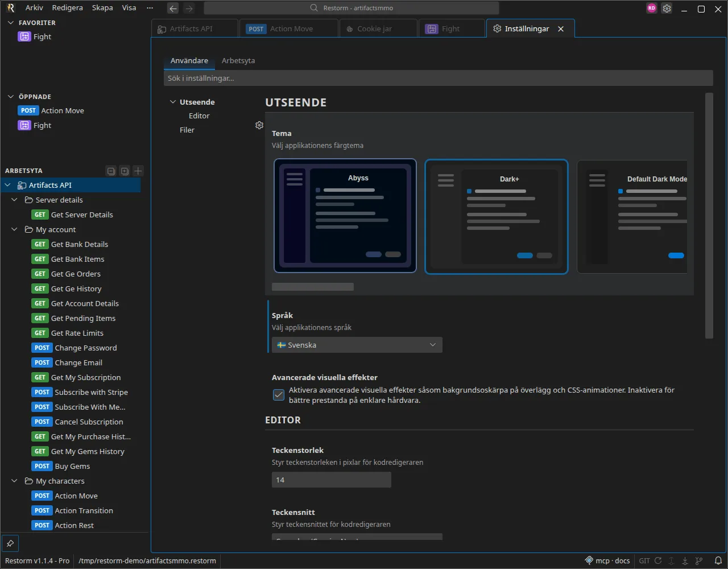The width and height of the screenshot is (728, 569).
Task: Click the Restorm logo in the title bar
Action: [10, 8]
